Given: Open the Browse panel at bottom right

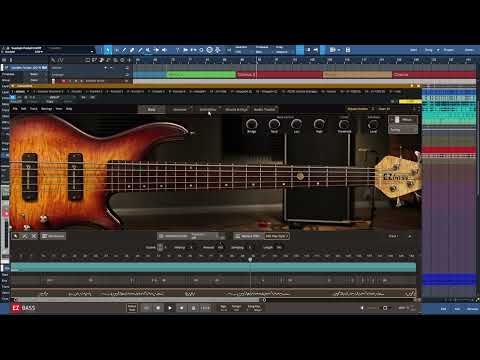Looking at the screenshot, I should click(x=472, y=309).
